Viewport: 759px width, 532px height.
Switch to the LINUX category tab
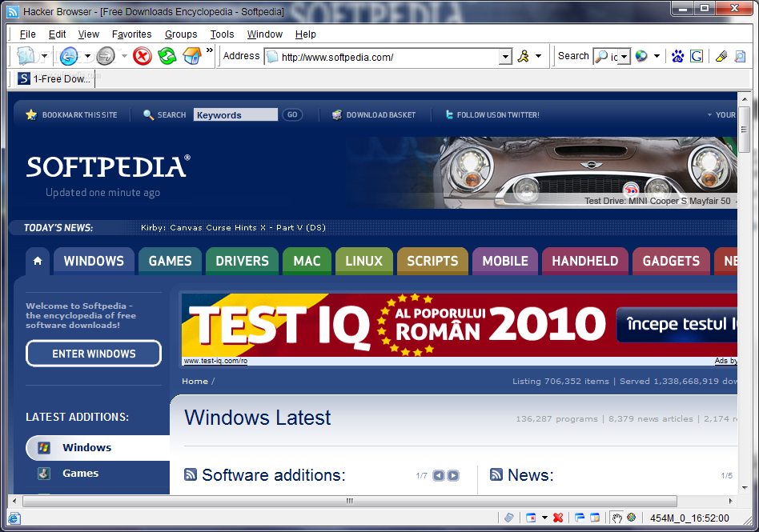click(364, 261)
